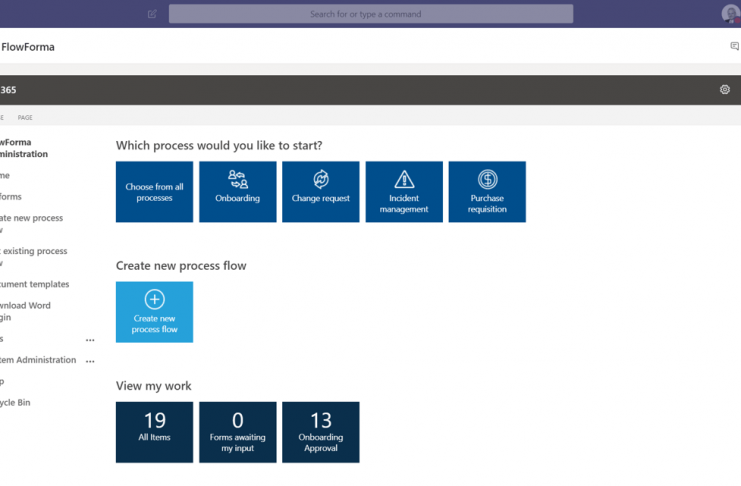Go to Recycle Bin in sidebar
Image resolution: width=741 pixels, height=486 pixels.
pos(16,402)
